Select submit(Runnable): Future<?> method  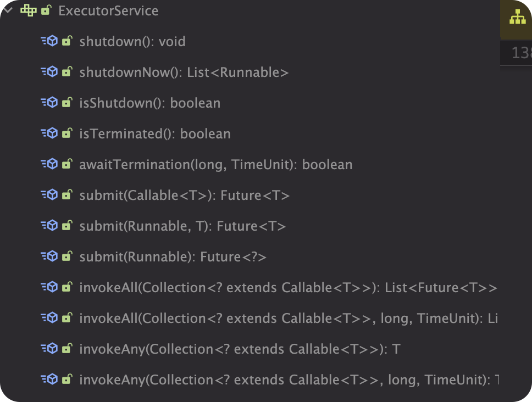point(172,256)
